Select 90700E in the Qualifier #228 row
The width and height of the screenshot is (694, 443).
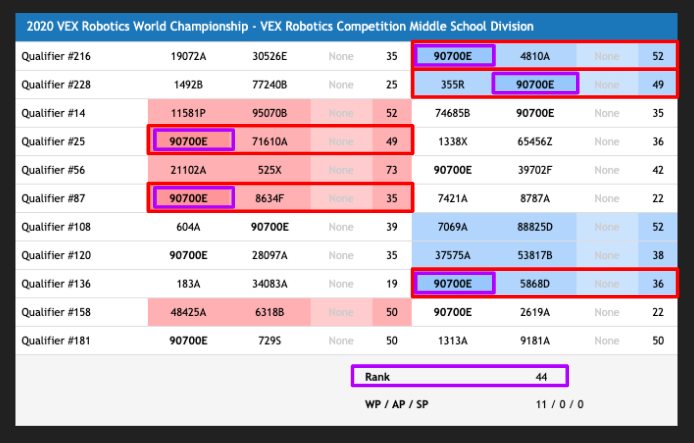(x=535, y=85)
